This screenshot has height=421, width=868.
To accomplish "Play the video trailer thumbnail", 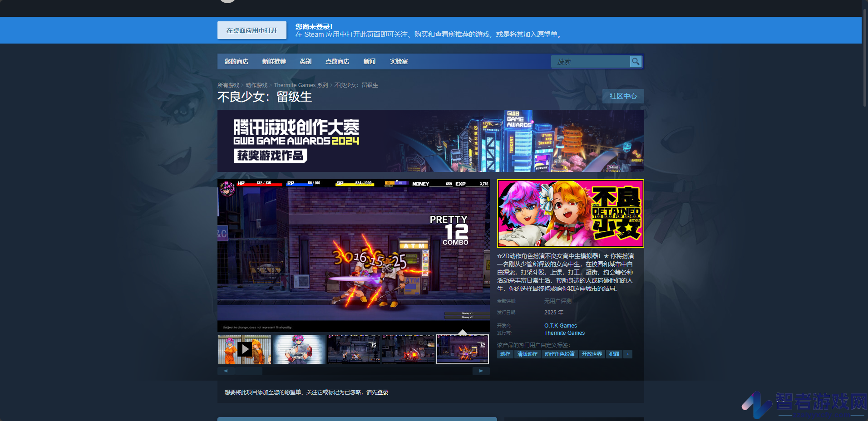I will pyautogui.click(x=245, y=349).
